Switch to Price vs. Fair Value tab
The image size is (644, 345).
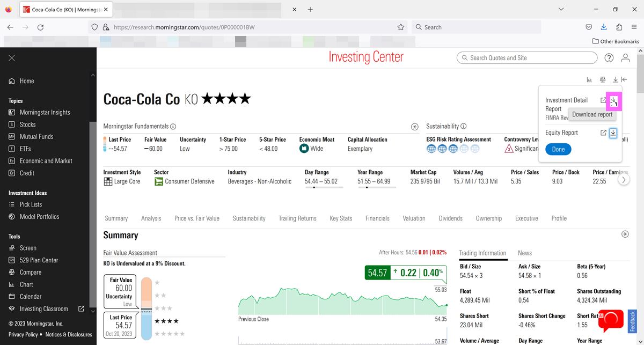[197, 218]
